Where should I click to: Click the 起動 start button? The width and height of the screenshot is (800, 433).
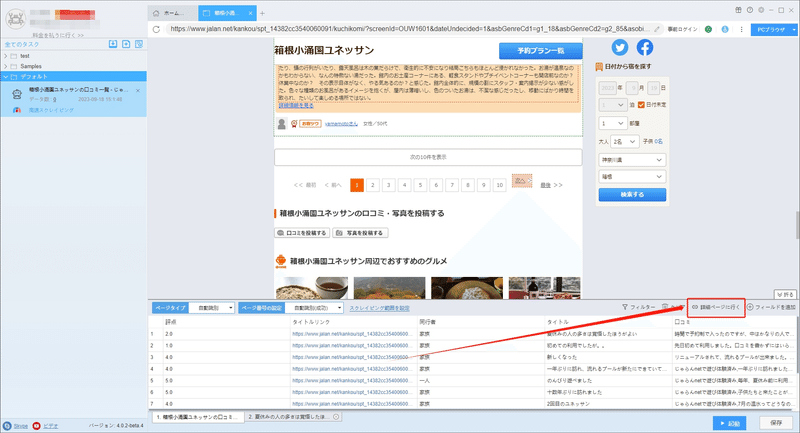730,423
